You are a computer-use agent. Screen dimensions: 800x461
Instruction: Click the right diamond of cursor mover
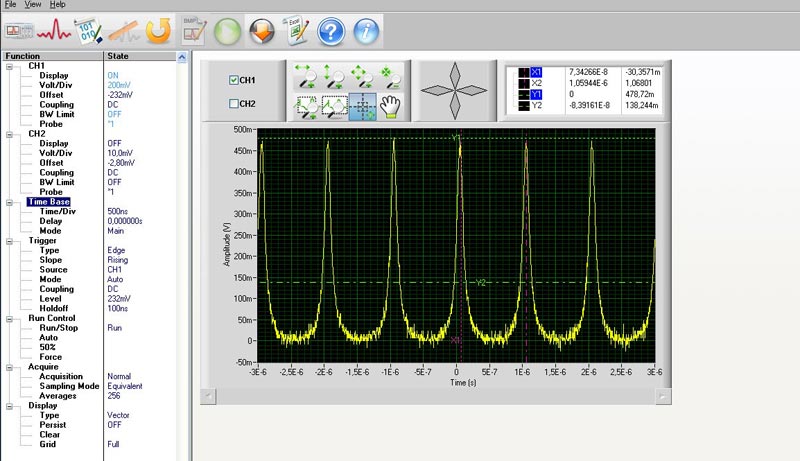(473, 91)
